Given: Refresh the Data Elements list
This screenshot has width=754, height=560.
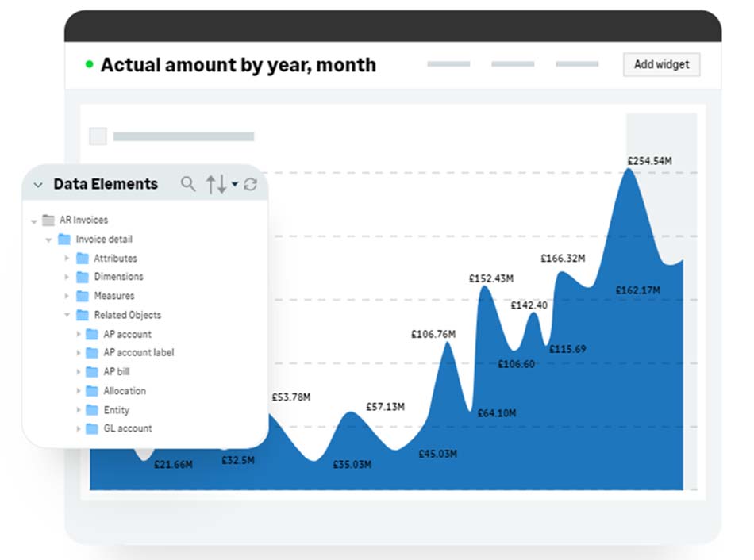Looking at the screenshot, I should pos(251,184).
